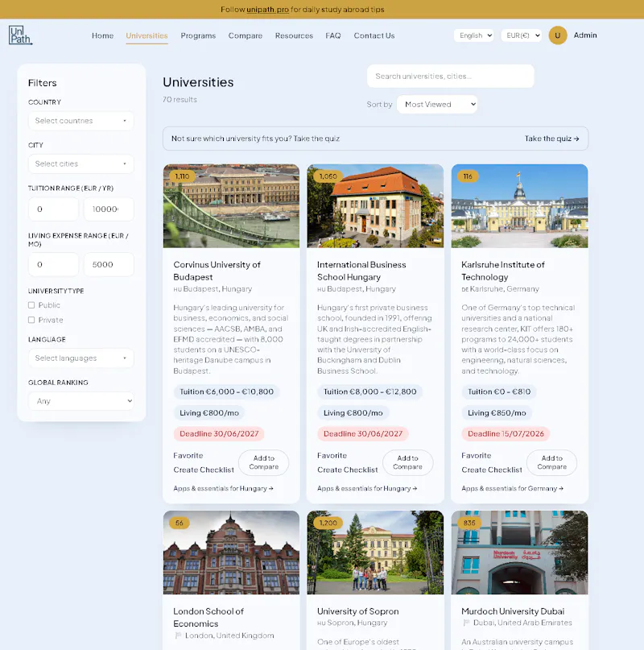The width and height of the screenshot is (644, 650).
Task: Click the 1,110 views badge on Corvinus card
Action: point(182,176)
